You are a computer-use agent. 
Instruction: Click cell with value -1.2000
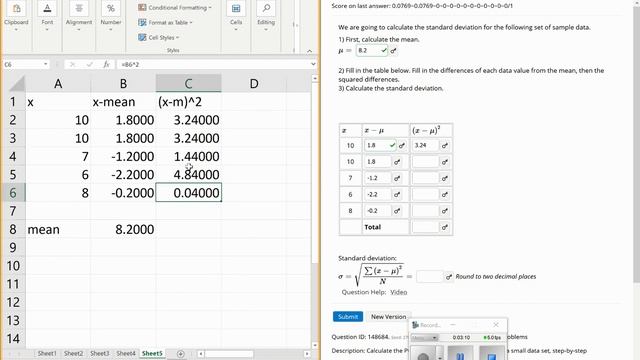(x=123, y=156)
